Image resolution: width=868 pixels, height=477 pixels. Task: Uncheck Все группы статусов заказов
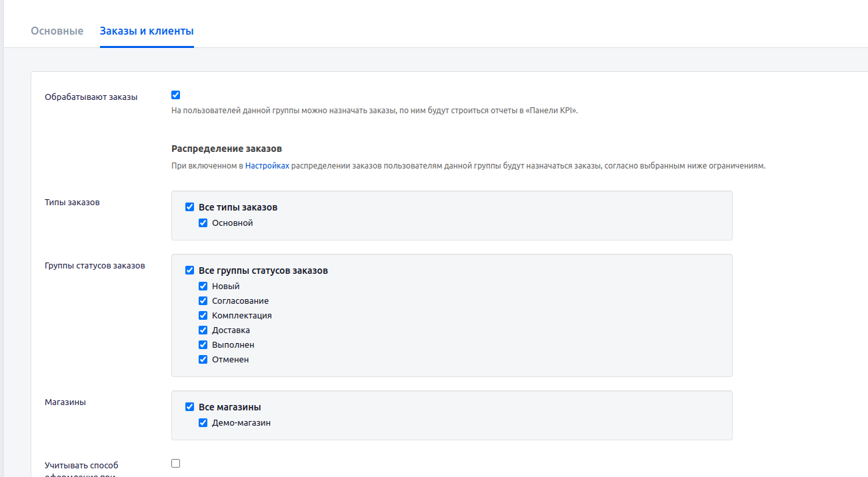point(189,270)
